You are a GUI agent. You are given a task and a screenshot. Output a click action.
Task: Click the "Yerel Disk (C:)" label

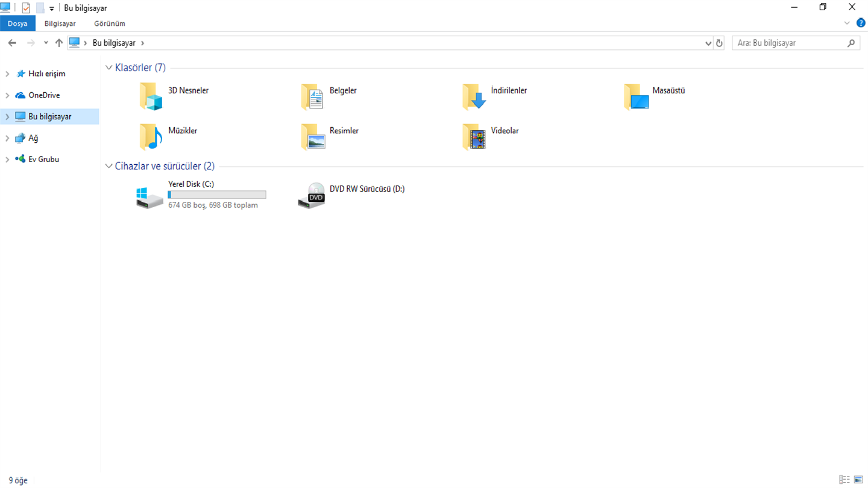coord(191,184)
